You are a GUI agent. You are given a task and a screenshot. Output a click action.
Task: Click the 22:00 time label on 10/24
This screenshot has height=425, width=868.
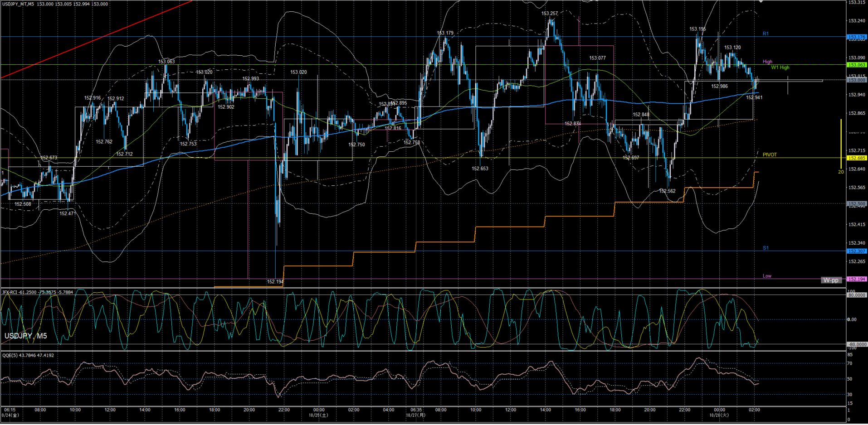[x=284, y=410]
